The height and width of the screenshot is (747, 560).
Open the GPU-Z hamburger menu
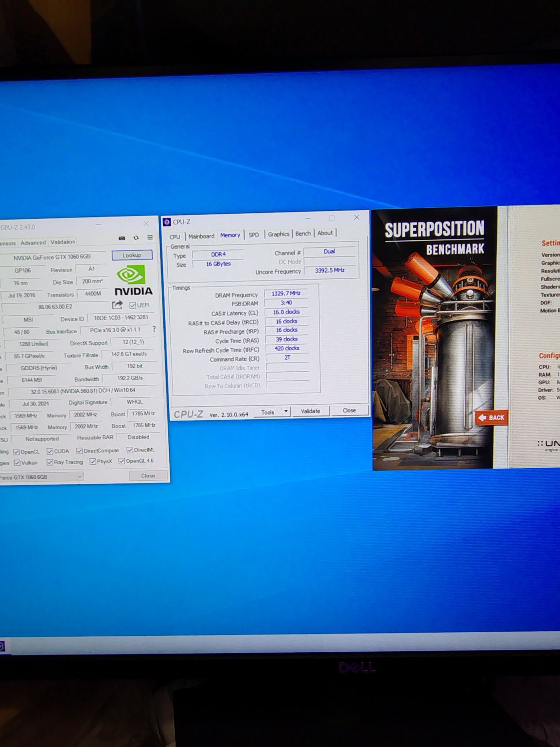tap(150, 238)
